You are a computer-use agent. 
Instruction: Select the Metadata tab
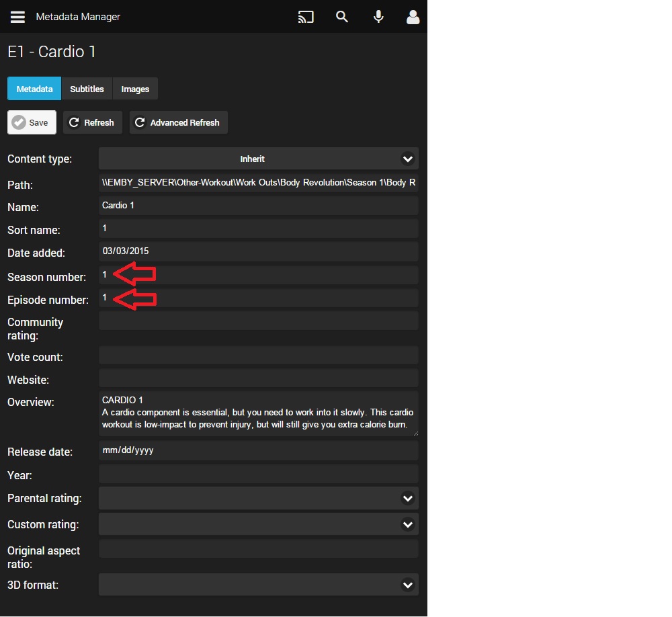point(34,89)
